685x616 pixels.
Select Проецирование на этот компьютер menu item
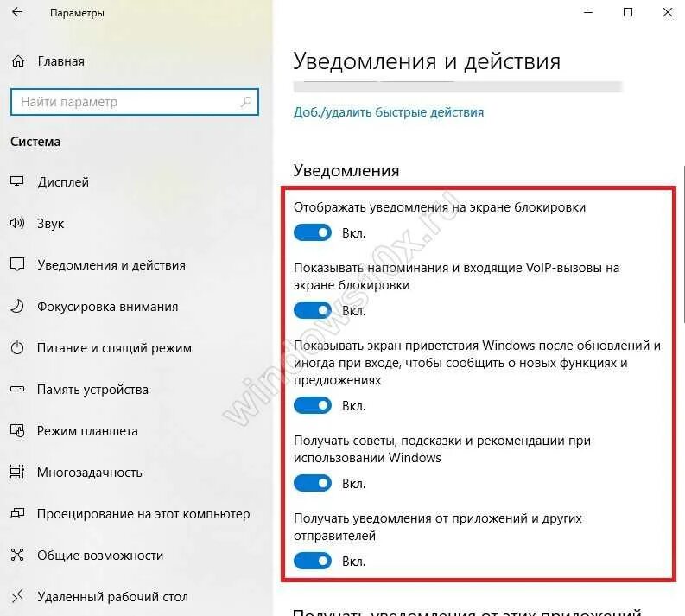[x=143, y=514]
